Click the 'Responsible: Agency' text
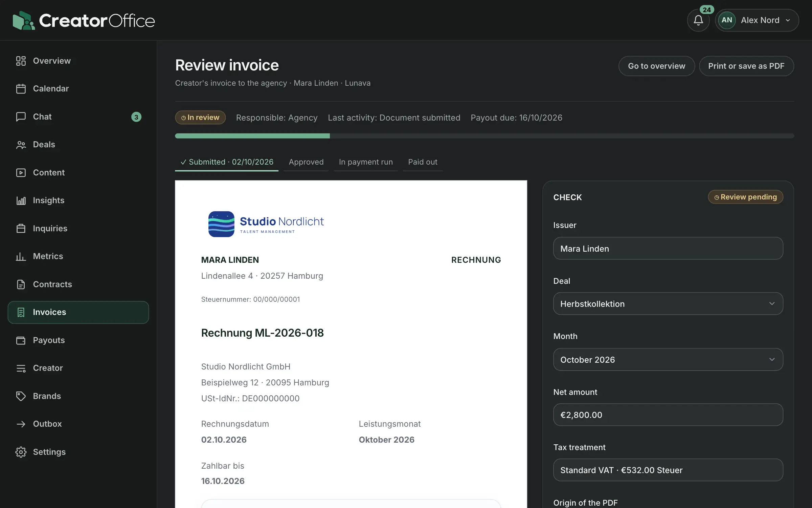 [277, 118]
